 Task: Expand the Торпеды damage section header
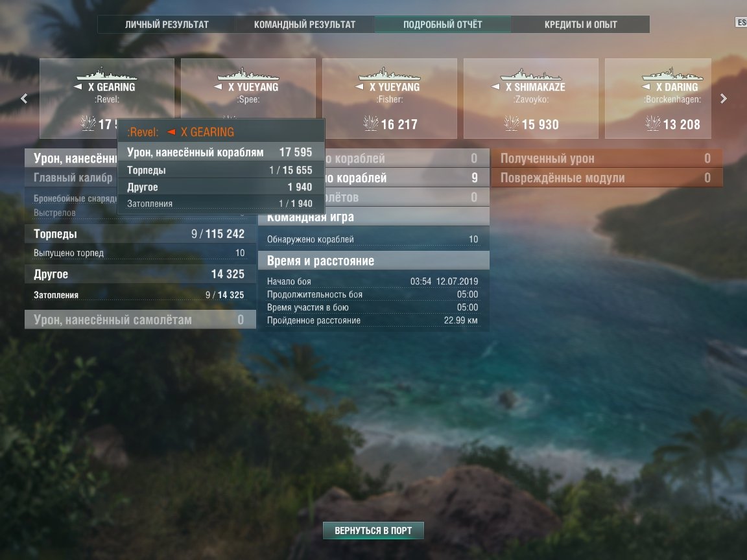pyautogui.click(x=140, y=234)
